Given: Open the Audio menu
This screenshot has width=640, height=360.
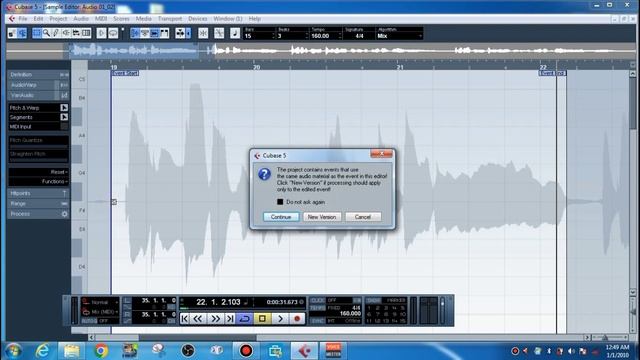Looking at the screenshot, I should click(81, 19).
